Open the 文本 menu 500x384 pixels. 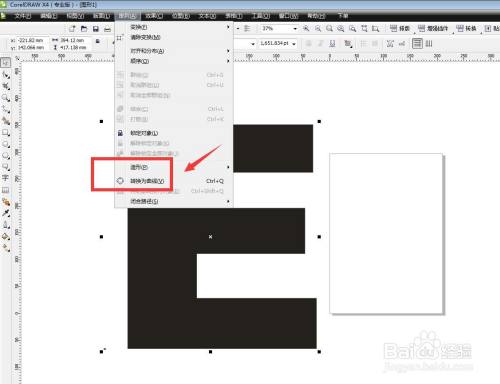[207, 16]
